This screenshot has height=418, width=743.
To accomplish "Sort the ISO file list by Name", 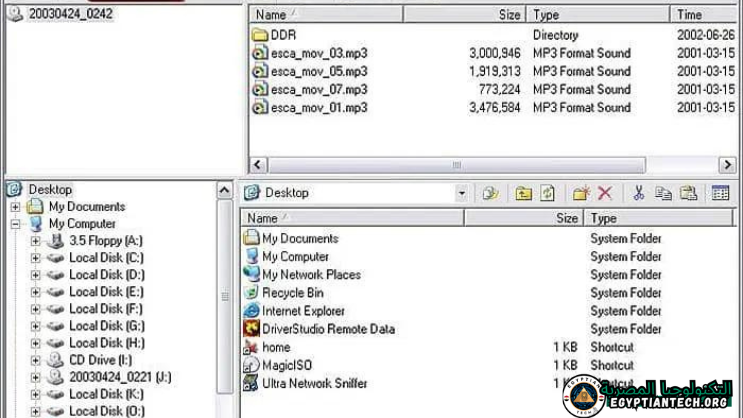I will (326, 15).
